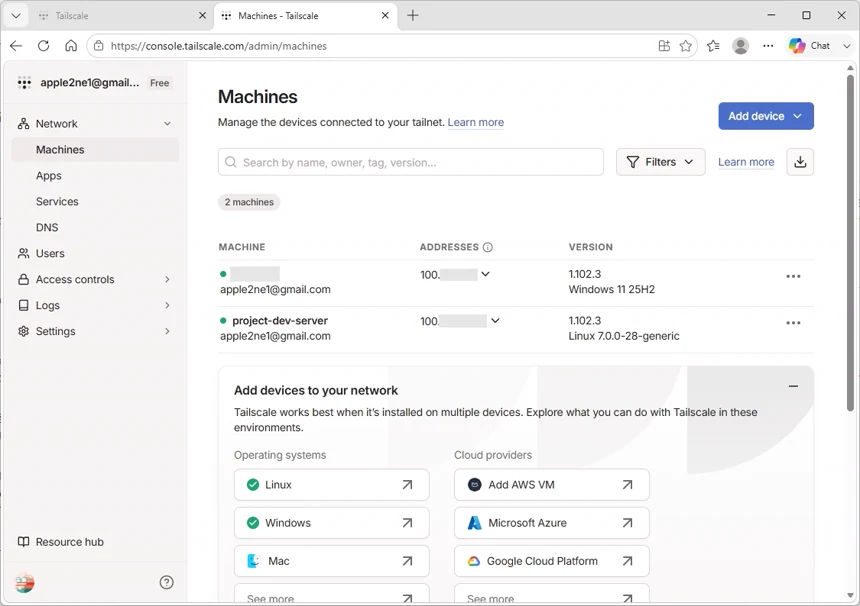Click the project-dev-server machine name
This screenshot has width=860, height=606.
(280, 321)
